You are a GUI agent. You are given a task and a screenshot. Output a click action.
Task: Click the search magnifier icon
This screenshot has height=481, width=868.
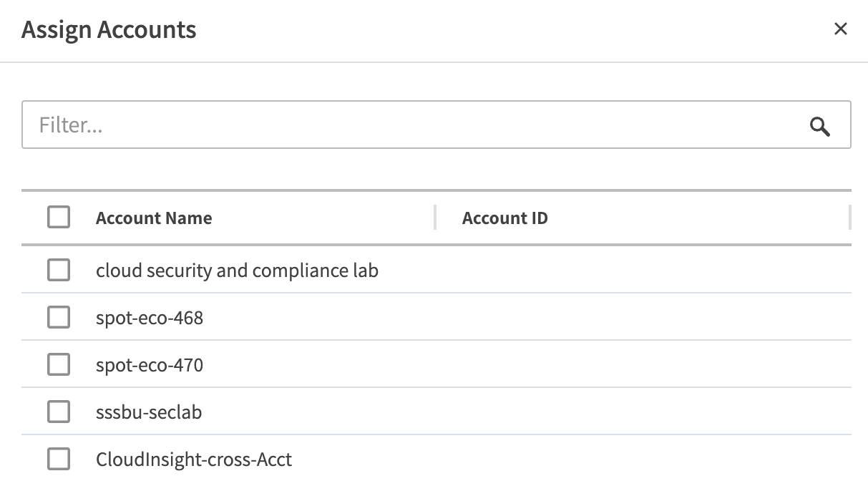tap(820, 127)
